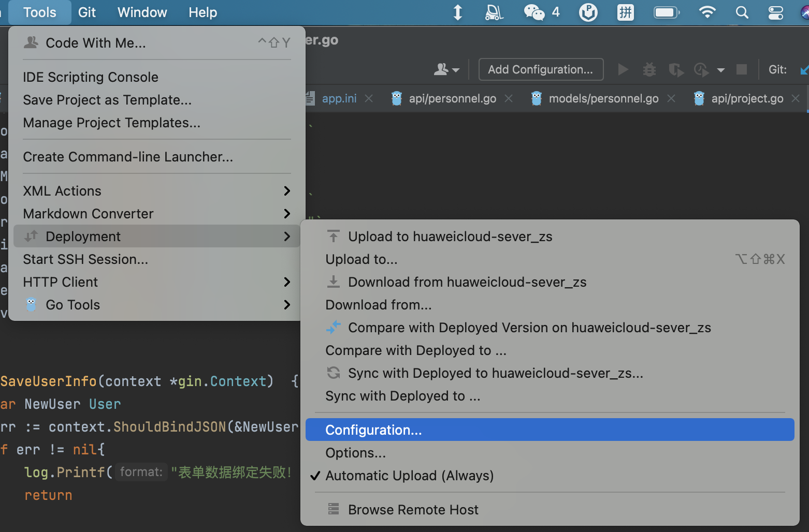Open Spotlight search icon
The width and height of the screenshot is (809, 532).
742,12
